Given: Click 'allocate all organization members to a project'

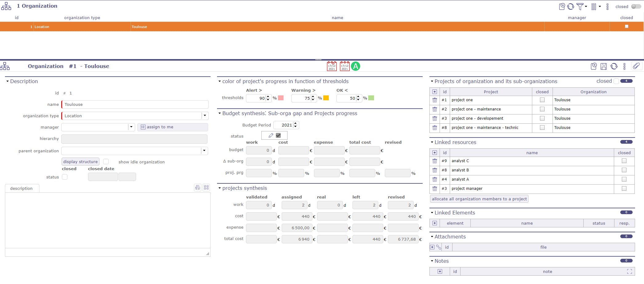Looking at the screenshot, I should [479, 199].
